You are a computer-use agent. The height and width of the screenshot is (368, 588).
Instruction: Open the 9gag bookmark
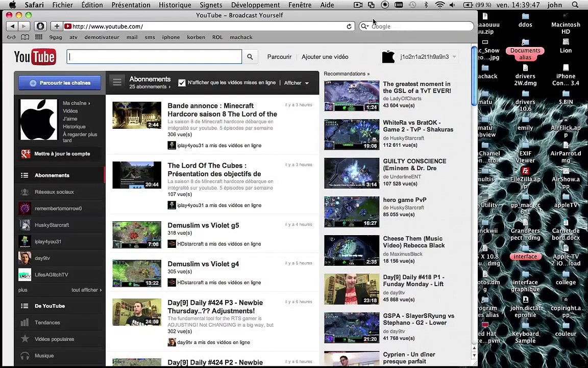(x=56, y=37)
